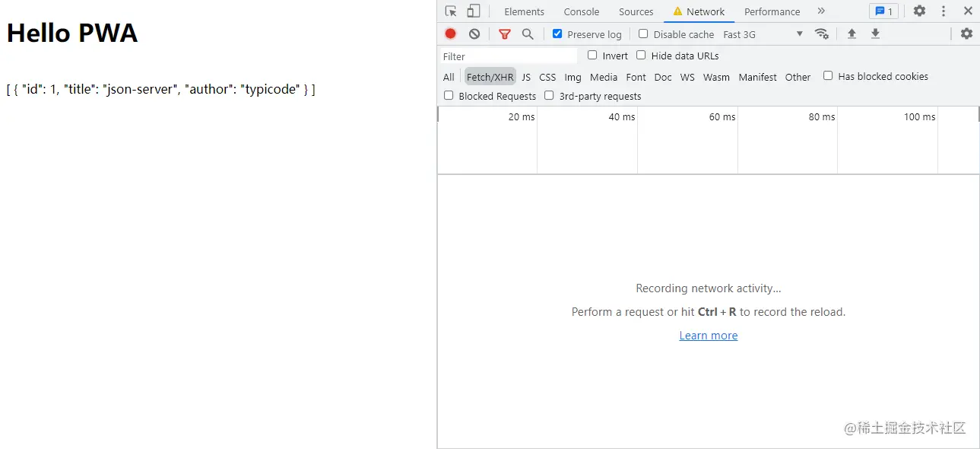The width and height of the screenshot is (980, 449).
Task: Activate the inspect element picker icon
Action: (451, 11)
